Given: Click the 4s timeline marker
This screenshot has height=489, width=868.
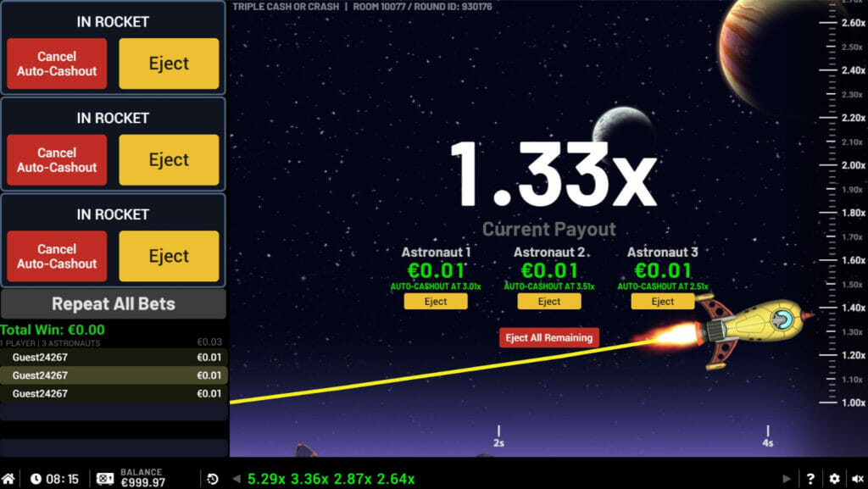Looking at the screenshot, I should coord(768,437).
